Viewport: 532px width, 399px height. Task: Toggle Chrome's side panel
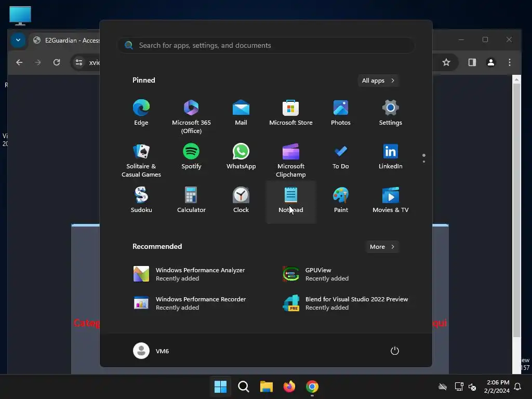click(x=472, y=62)
